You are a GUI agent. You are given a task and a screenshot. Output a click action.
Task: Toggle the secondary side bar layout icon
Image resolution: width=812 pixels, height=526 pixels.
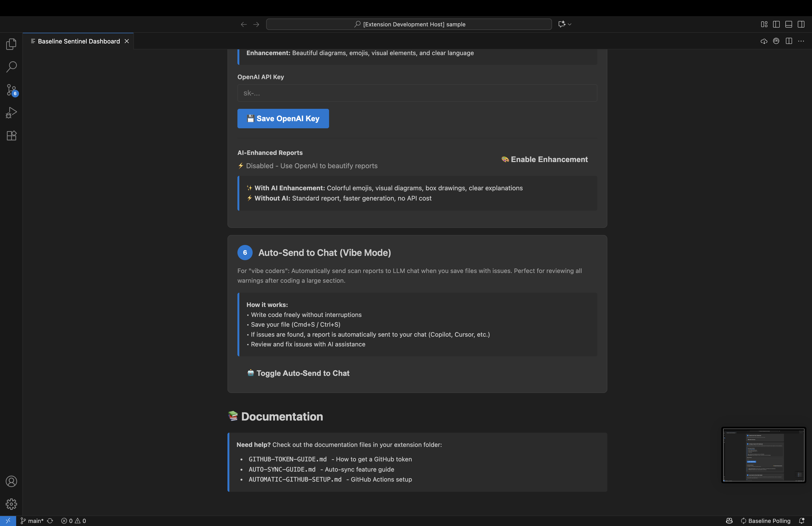(801, 24)
